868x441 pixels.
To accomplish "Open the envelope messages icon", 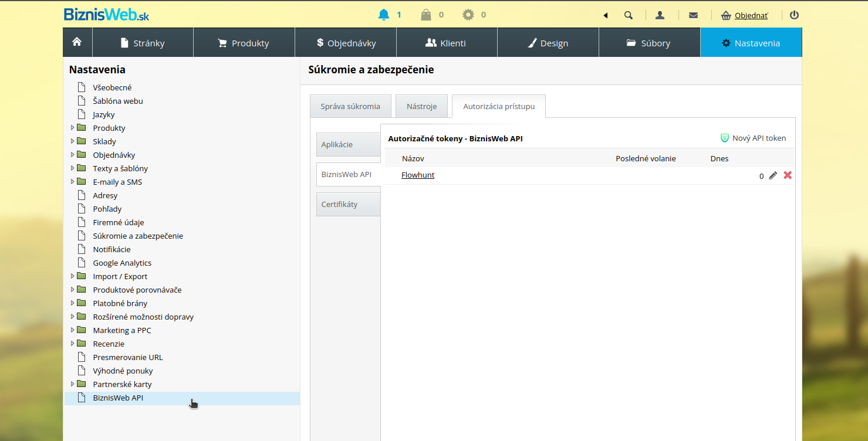I will coord(693,15).
